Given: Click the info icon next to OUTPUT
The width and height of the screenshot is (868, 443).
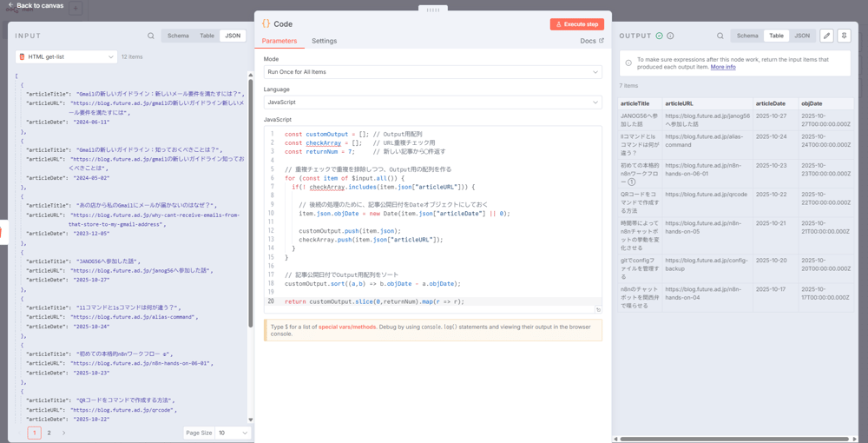Looking at the screenshot, I should click(670, 36).
